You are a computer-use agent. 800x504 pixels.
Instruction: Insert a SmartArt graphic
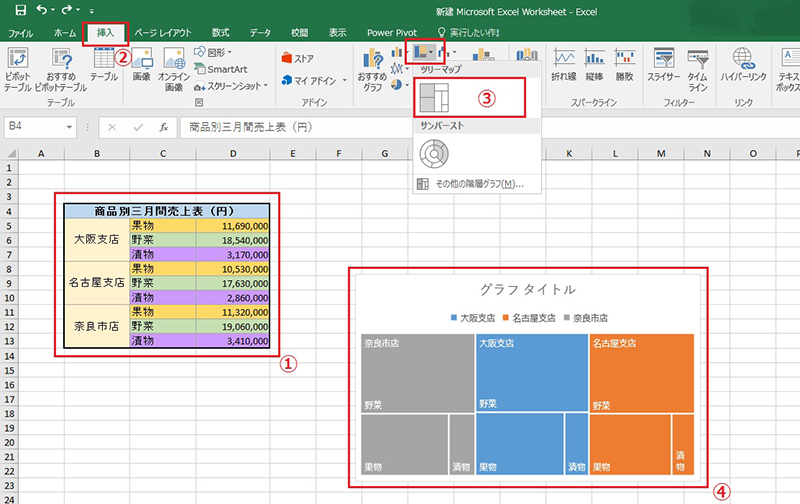tap(221, 69)
